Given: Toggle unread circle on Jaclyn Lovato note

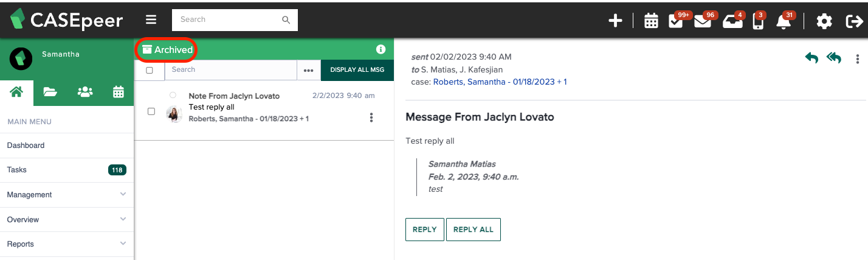Looking at the screenshot, I should click(173, 95).
